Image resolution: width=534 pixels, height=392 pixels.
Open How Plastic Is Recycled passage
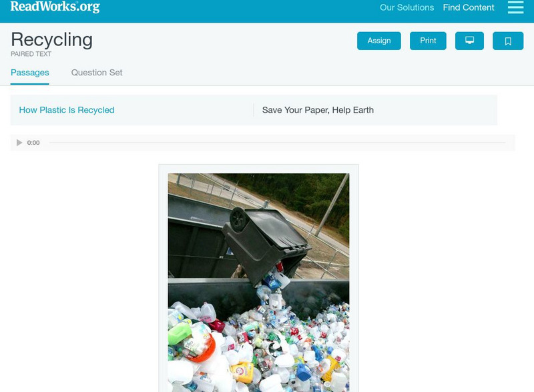(x=67, y=110)
